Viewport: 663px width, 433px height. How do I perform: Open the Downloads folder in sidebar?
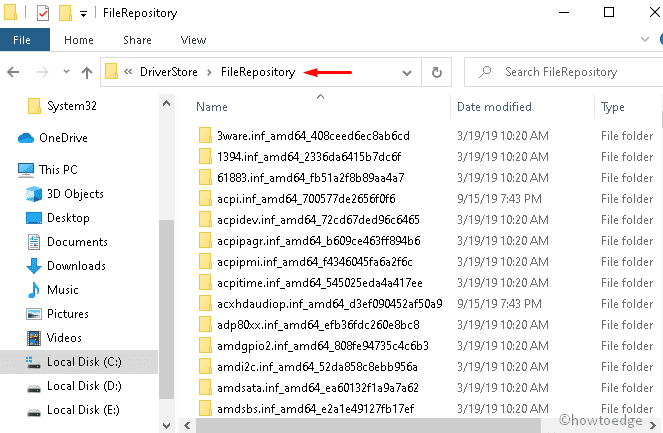point(76,266)
